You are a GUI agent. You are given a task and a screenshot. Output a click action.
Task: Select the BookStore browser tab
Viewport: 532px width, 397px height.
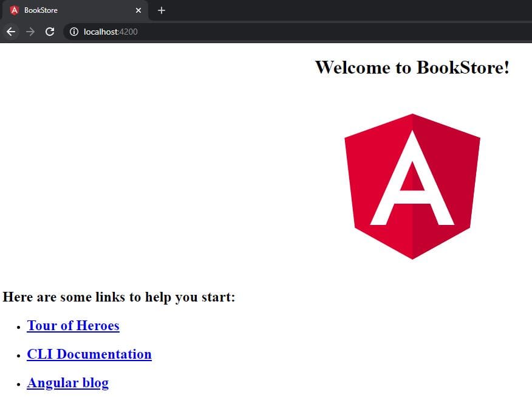[x=75, y=10]
